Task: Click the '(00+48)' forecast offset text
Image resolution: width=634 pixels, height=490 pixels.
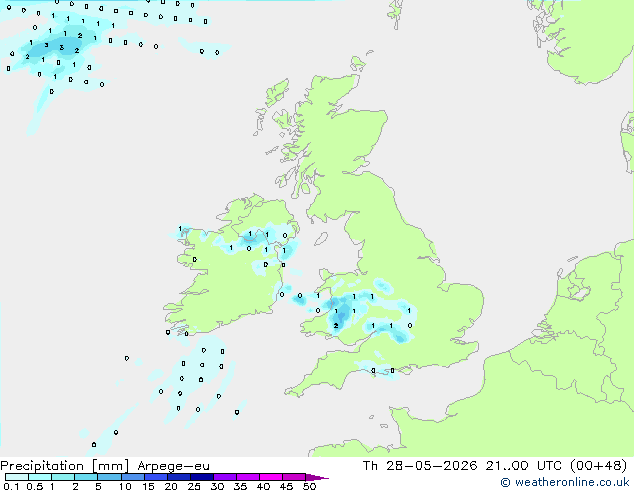Action: coord(598,466)
